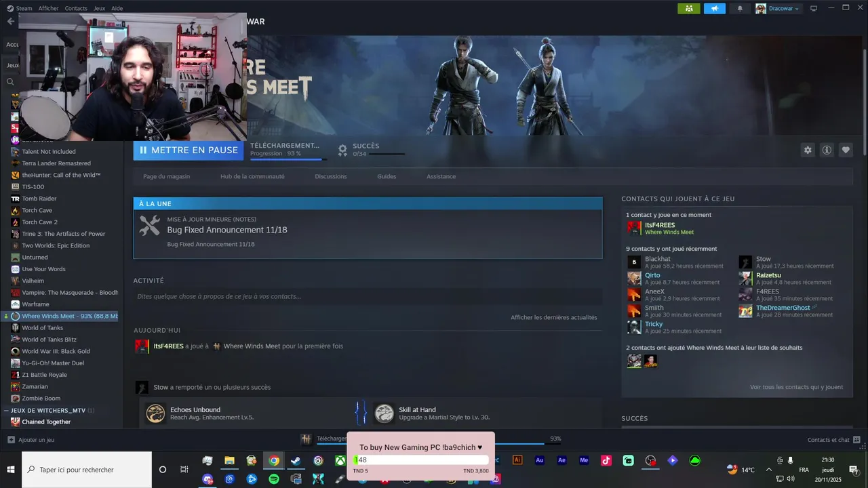Screen dimensions: 868x488
Task: Open Steam icon on Windows taskbar
Action: 296,461
